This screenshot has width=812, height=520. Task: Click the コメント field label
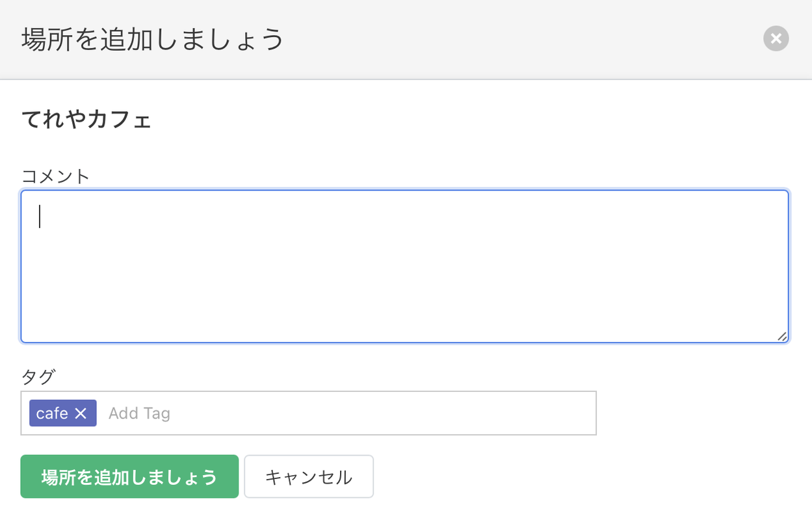[55, 176]
